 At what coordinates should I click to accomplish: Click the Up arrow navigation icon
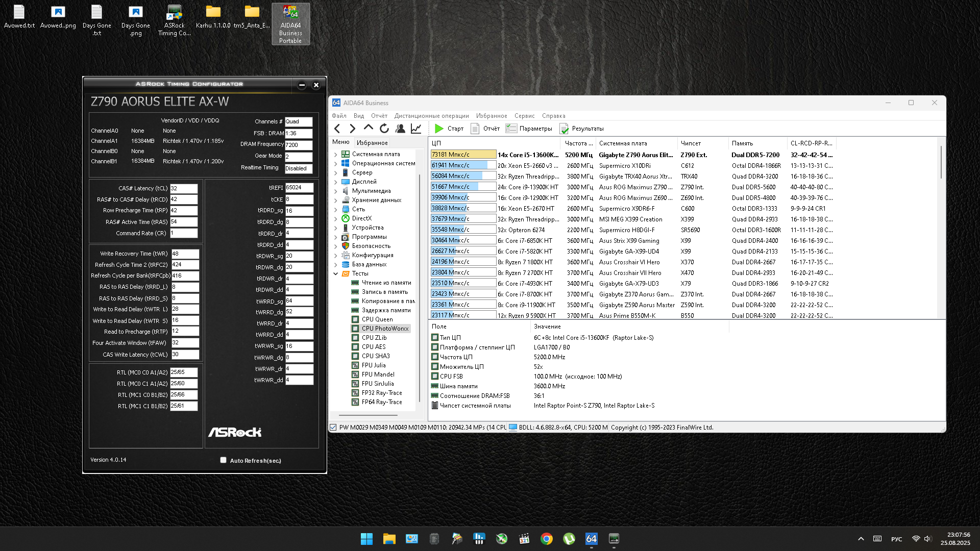tap(369, 128)
